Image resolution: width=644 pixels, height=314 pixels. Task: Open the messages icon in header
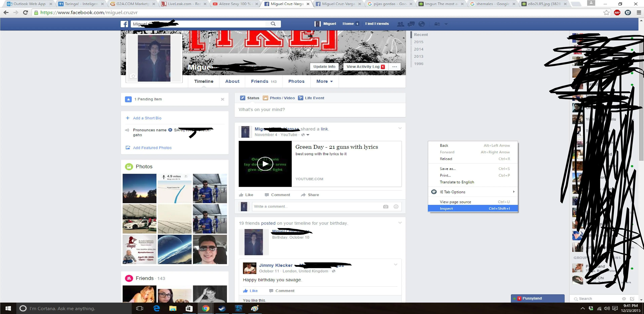pos(411,24)
